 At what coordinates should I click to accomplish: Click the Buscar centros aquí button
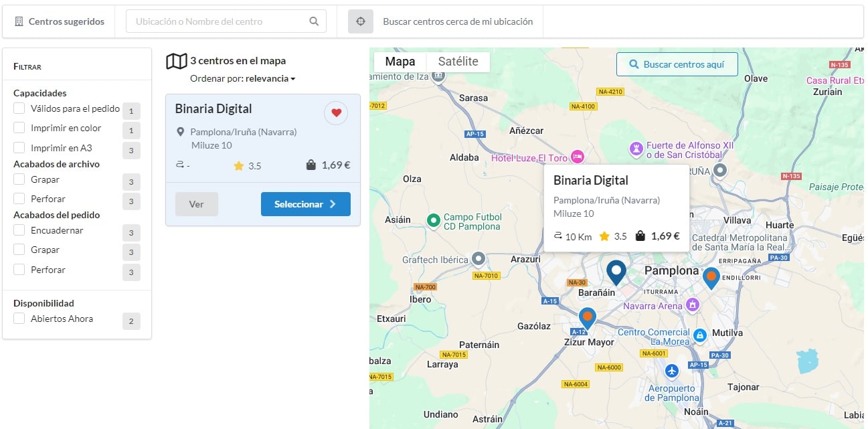click(x=677, y=64)
